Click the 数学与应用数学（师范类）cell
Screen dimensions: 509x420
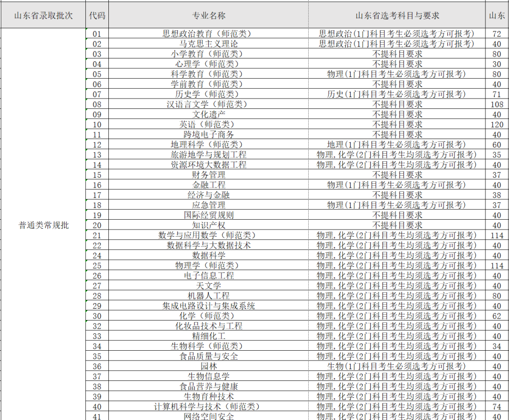(x=208, y=235)
